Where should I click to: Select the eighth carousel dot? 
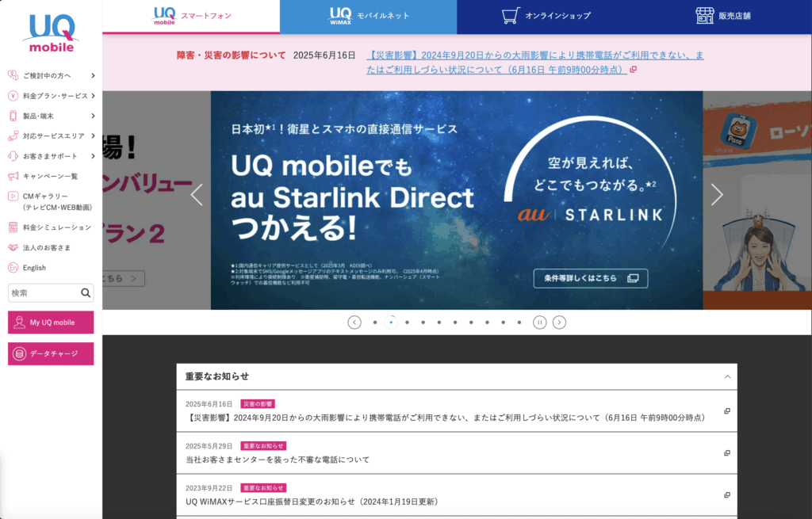tap(488, 322)
